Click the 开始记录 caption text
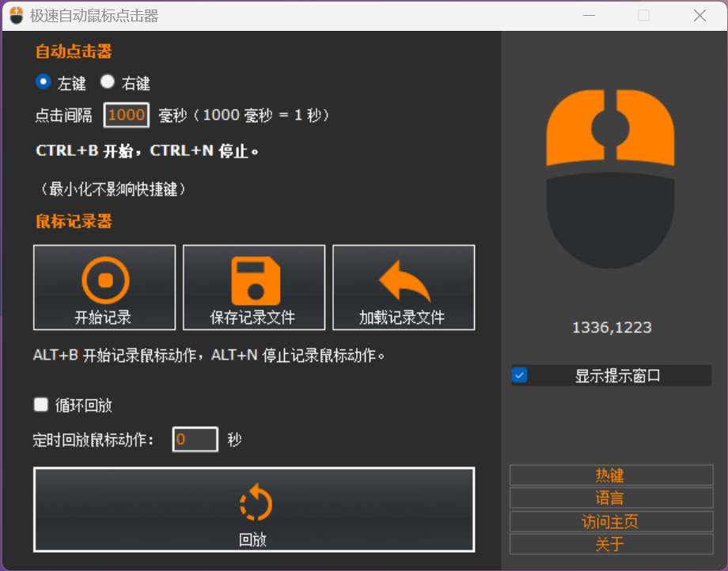 (x=103, y=318)
